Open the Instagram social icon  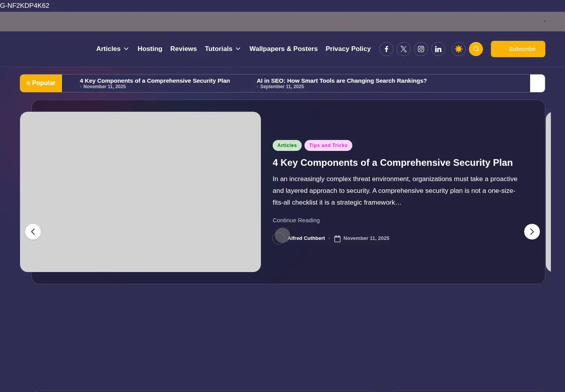pyautogui.click(x=421, y=49)
